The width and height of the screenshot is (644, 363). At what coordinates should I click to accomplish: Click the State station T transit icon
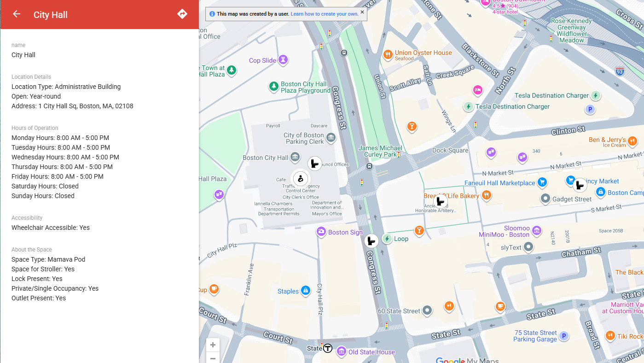pyautogui.click(x=327, y=348)
